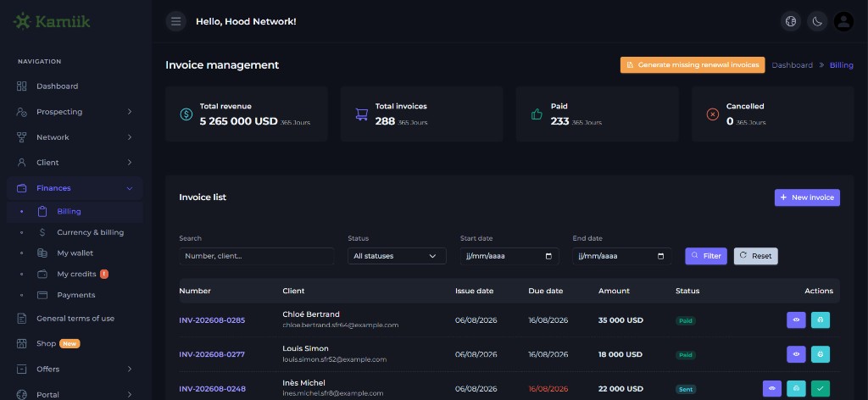Expand the Portal menu chevron
The width and height of the screenshot is (868, 400).
(130, 394)
